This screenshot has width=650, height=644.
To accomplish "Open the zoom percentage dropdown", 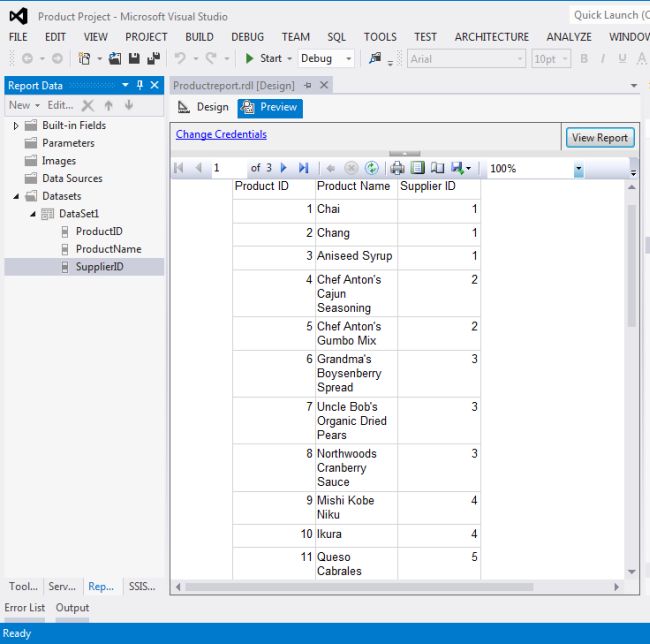I will [x=578, y=169].
